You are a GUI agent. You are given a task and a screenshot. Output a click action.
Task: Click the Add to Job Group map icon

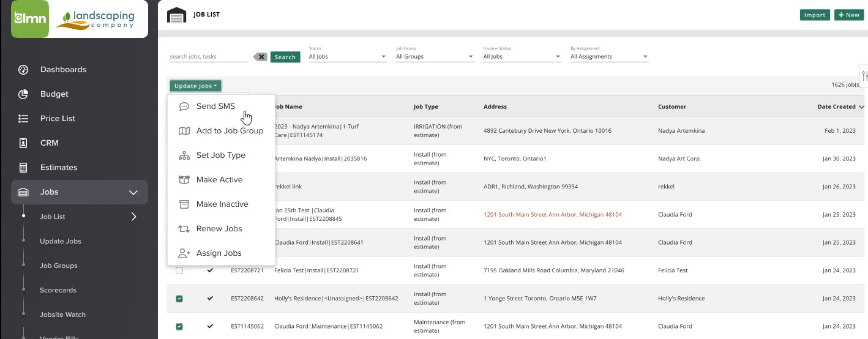[184, 131]
